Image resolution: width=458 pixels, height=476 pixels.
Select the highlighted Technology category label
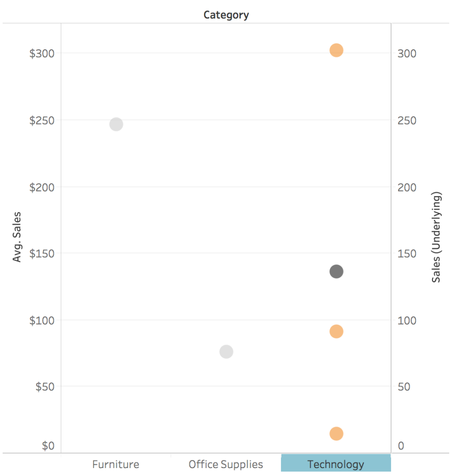tap(335, 464)
